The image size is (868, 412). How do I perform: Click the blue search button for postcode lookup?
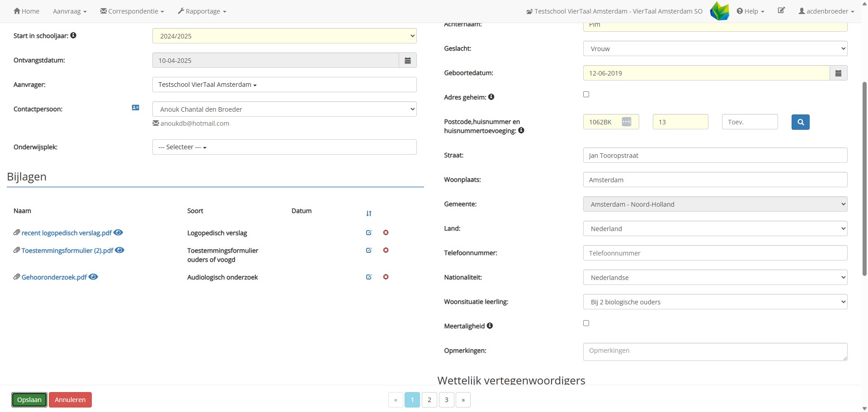(800, 122)
